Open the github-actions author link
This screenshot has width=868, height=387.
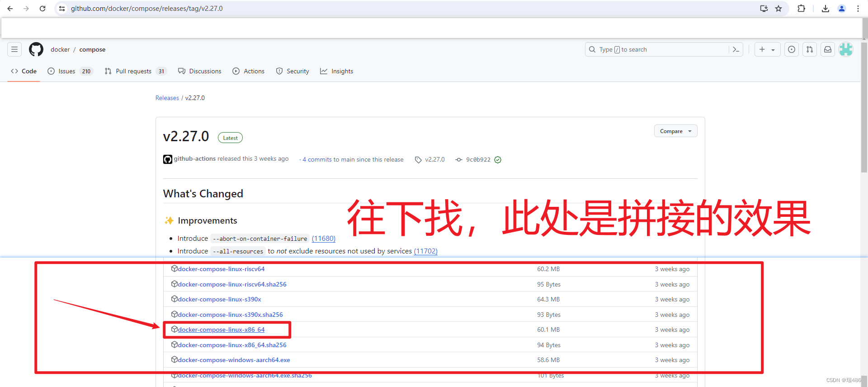195,159
